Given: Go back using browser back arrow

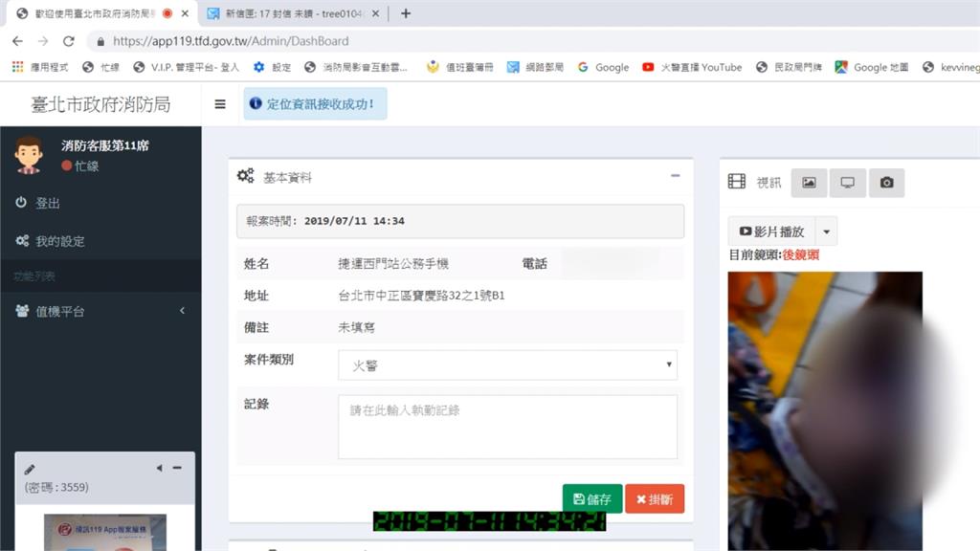Looking at the screenshot, I should pyautogui.click(x=17, y=41).
